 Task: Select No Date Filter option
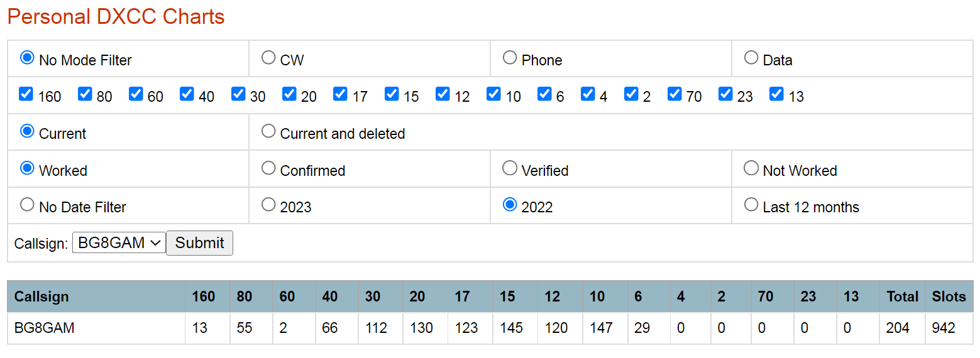pos(27,205)
